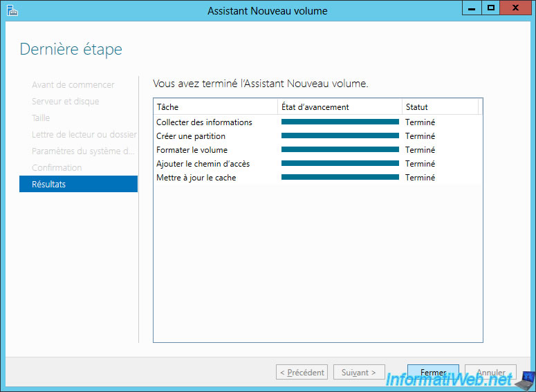The height and width of the screenshot is (392, 536).
Task: Click the État d'avancement column header
Action: [340, 106]
